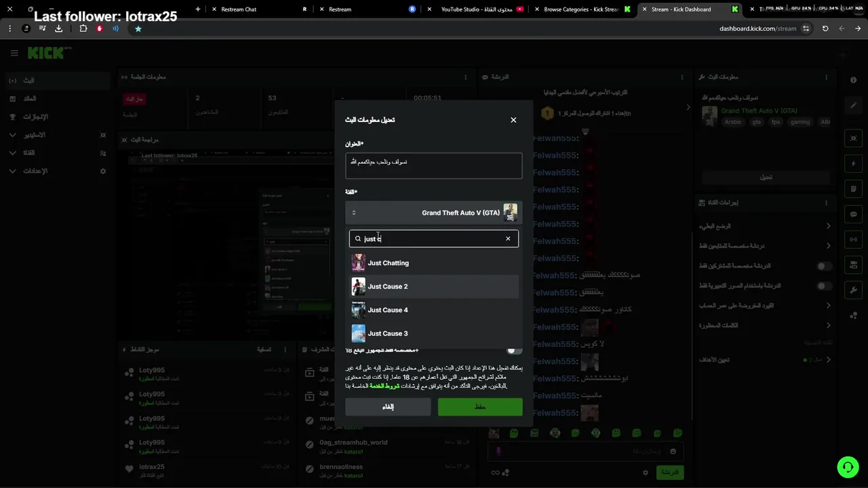Click the stream title input field
868x488 pixels.
tap(434, 166)
